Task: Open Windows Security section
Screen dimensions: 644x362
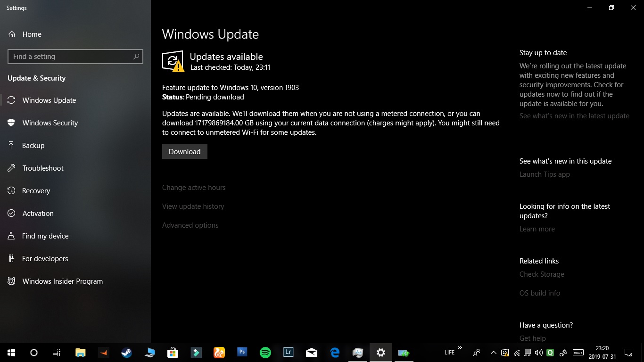Action: coord(75,123)
